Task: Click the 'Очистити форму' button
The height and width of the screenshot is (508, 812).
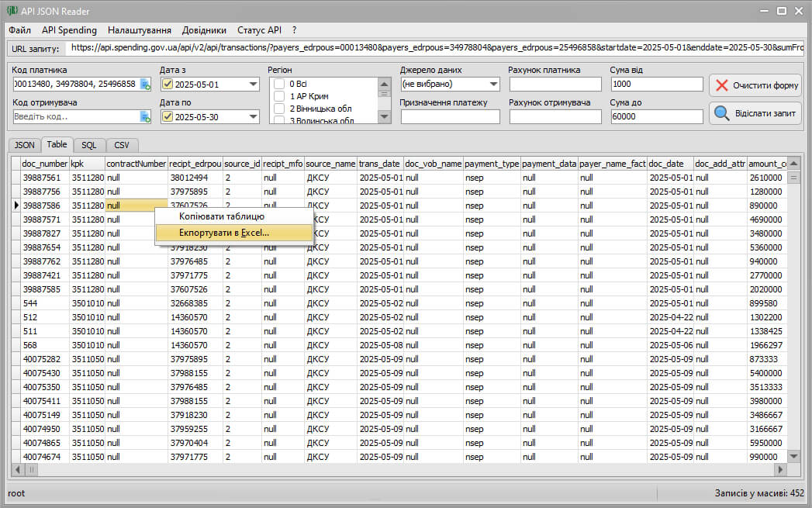Action: (x=755, y=85)
